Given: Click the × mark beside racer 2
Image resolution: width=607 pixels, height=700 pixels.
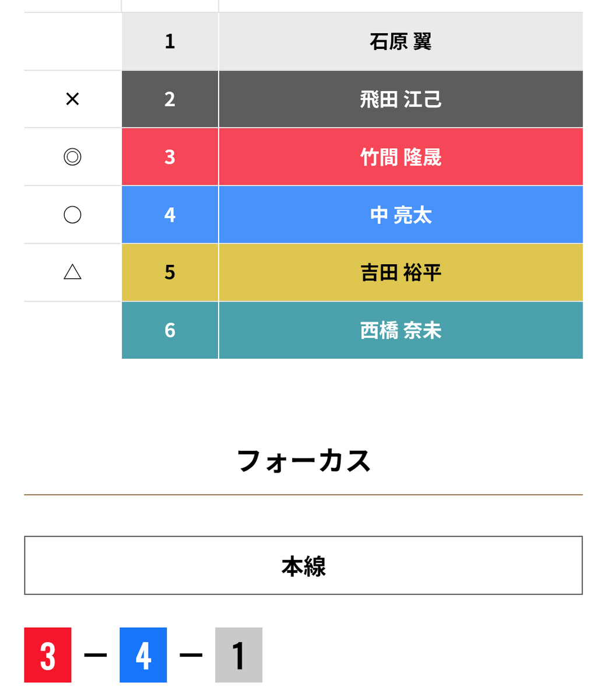Looking at the screenshot, I should tap(72, 99).
